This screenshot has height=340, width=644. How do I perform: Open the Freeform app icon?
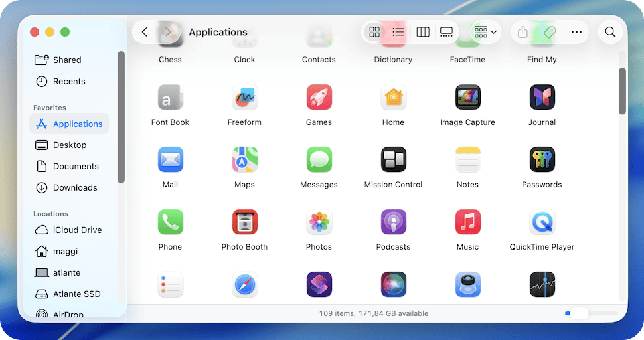coord(244,98)
